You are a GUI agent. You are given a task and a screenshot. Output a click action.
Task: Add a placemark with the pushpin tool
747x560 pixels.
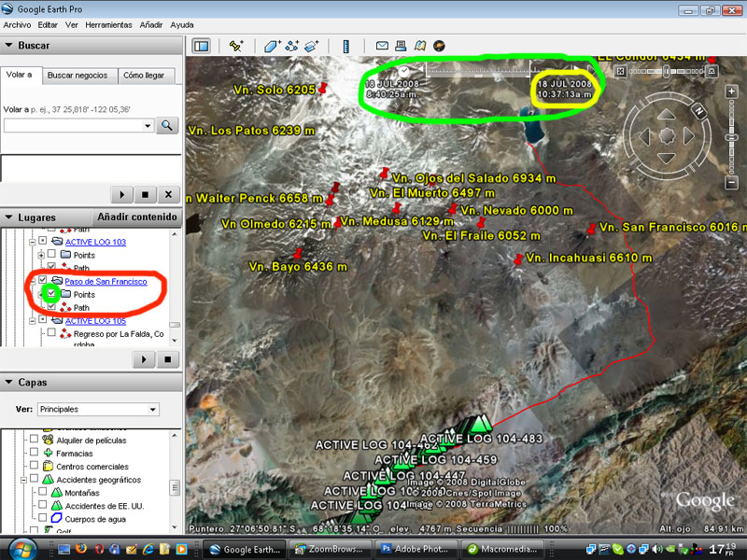pos(236,46)
